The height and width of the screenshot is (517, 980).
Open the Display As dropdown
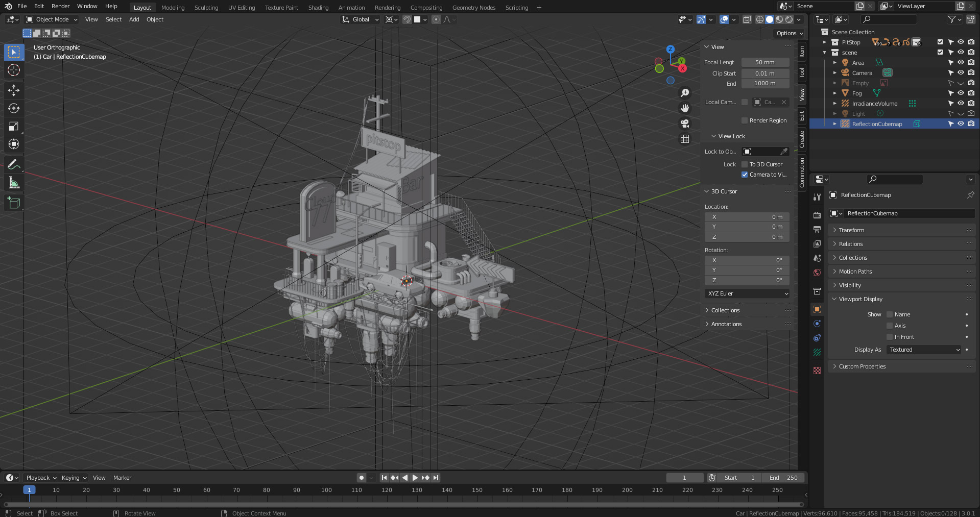(x=924, y=350)
